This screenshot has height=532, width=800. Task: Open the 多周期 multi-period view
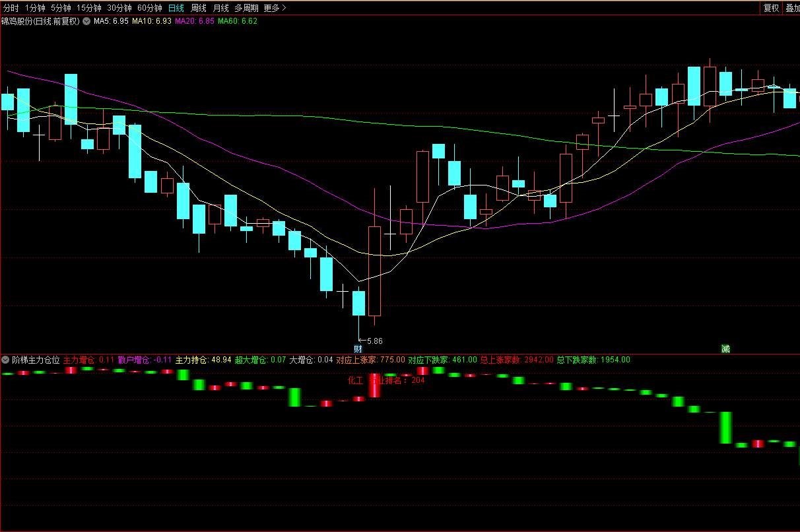246,8
